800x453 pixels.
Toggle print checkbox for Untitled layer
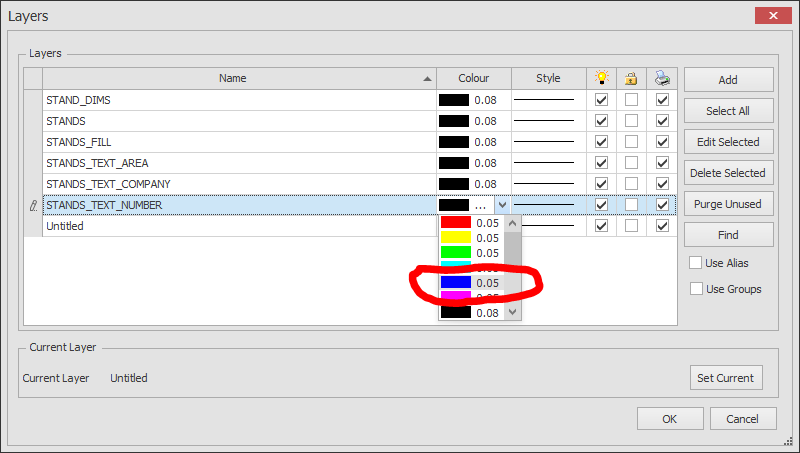tap(662, 225)
